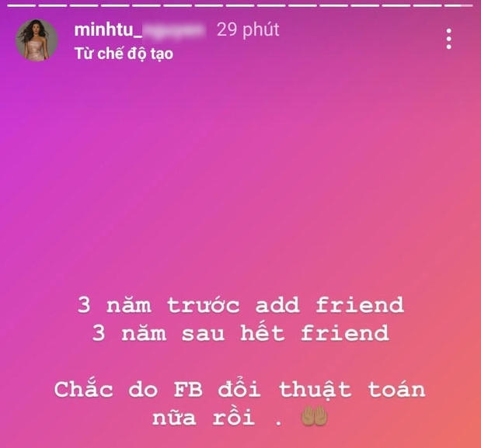This screenshot has width=481, height=448.
Task: Click the partially filled last story segment
Action: pos(458,5)
